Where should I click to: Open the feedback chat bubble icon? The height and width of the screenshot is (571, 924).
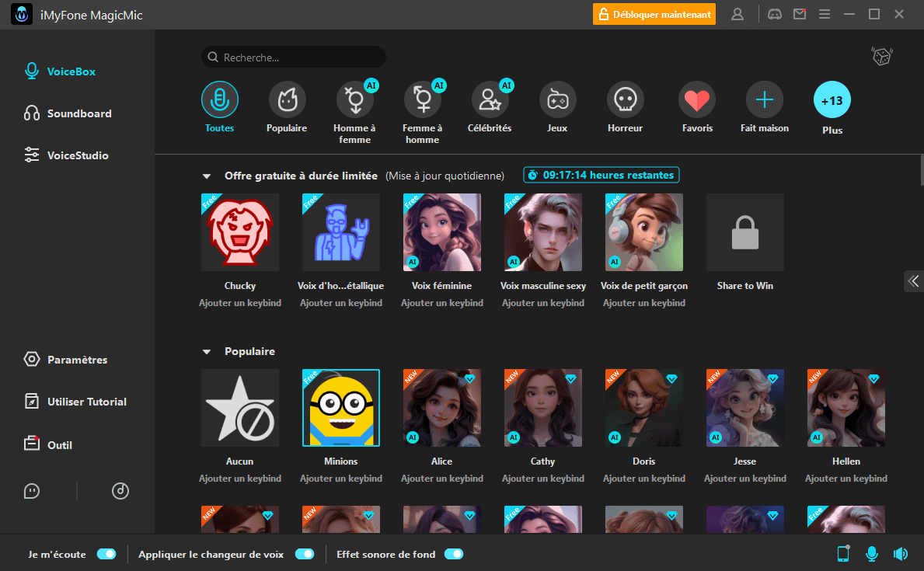[x=32, y=491]
